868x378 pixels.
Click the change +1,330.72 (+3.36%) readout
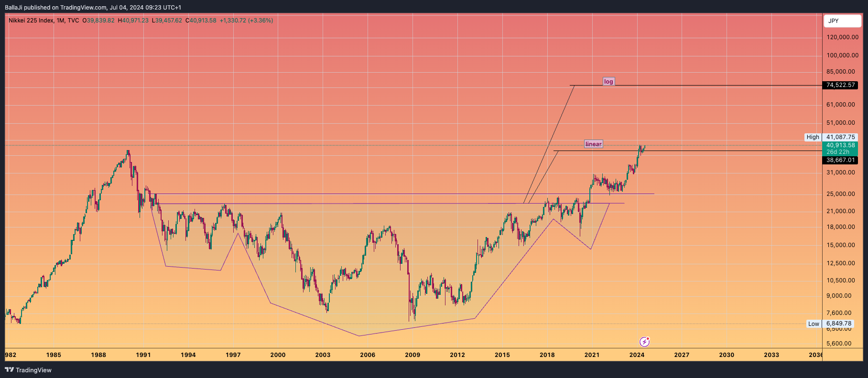click(246, 21)
